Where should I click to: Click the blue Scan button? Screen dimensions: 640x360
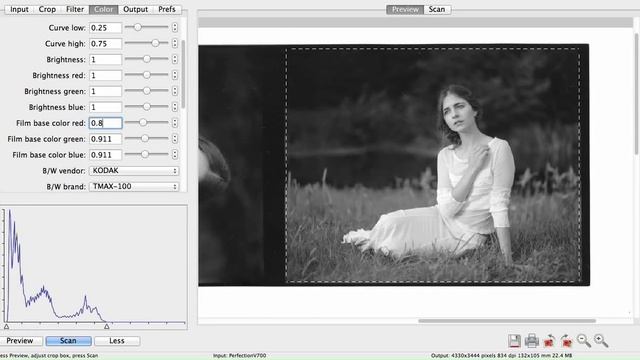68,341
